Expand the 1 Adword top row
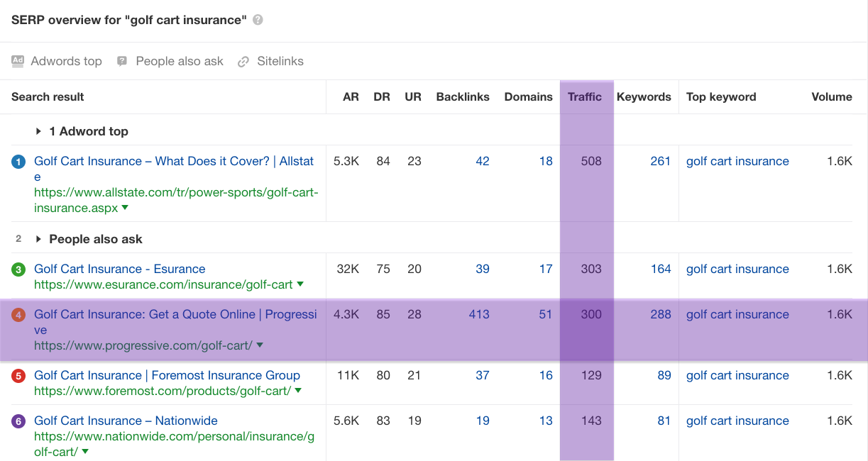 click(x=38, y=131)
